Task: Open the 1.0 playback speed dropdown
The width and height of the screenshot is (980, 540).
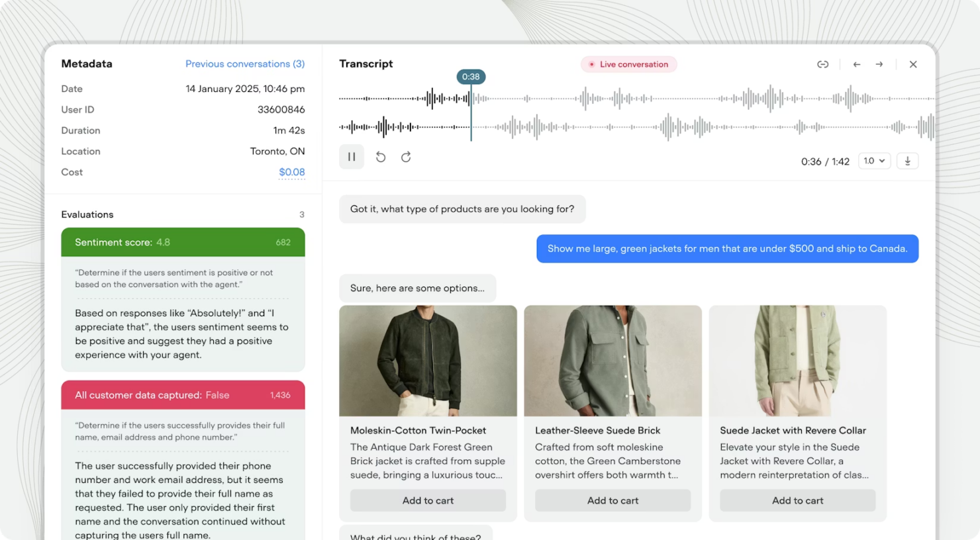Action: 874,160
